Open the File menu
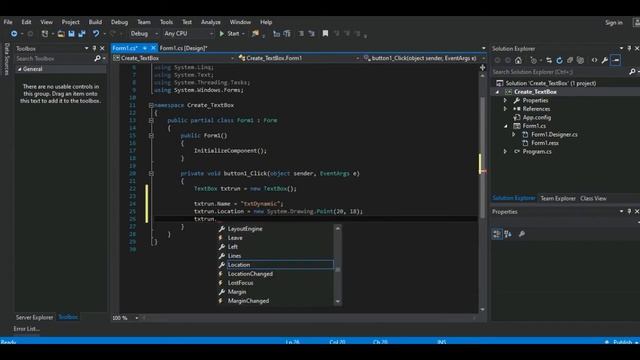Viewport: 640px width, 360px height. (8, 22)
